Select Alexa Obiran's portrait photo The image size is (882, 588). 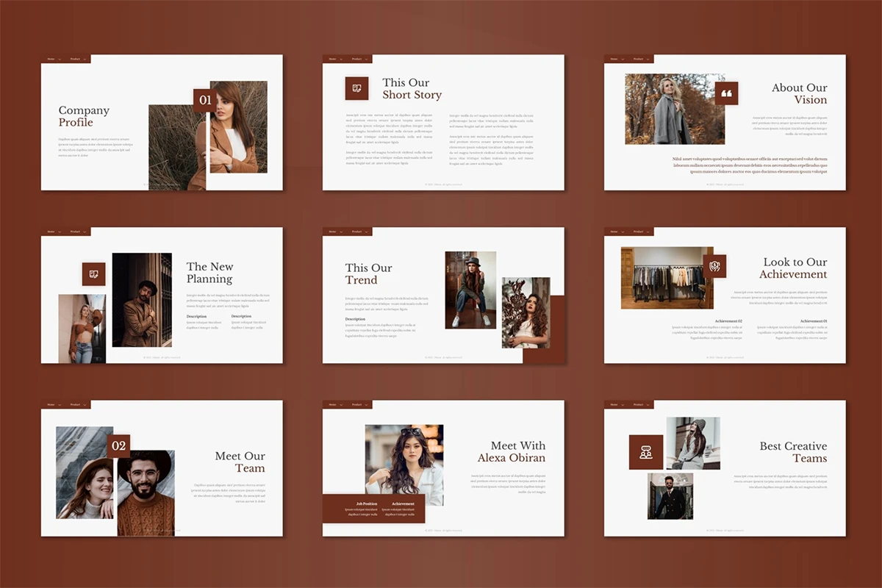point(404,459)
